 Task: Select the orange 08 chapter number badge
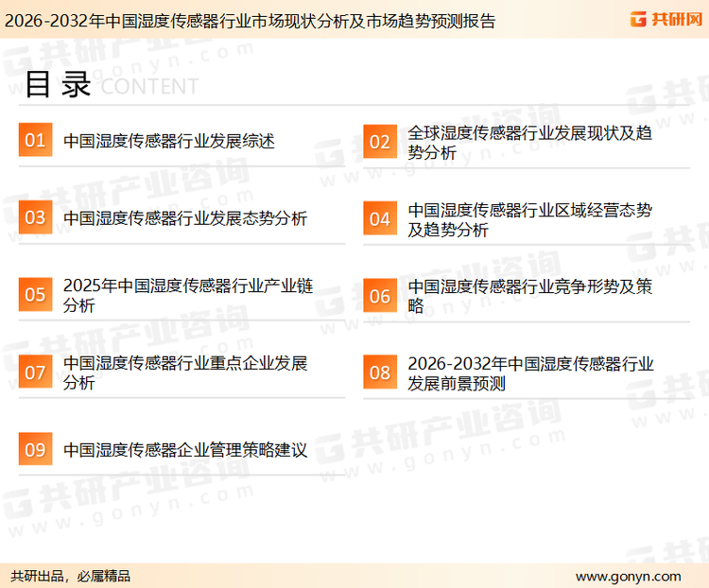(380, 372)
